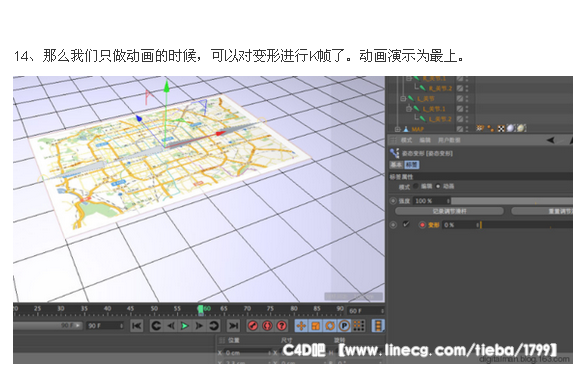Toggle the checkbox beside the 变形 morph
The image size is (583, 367).
tap(406, 224)
